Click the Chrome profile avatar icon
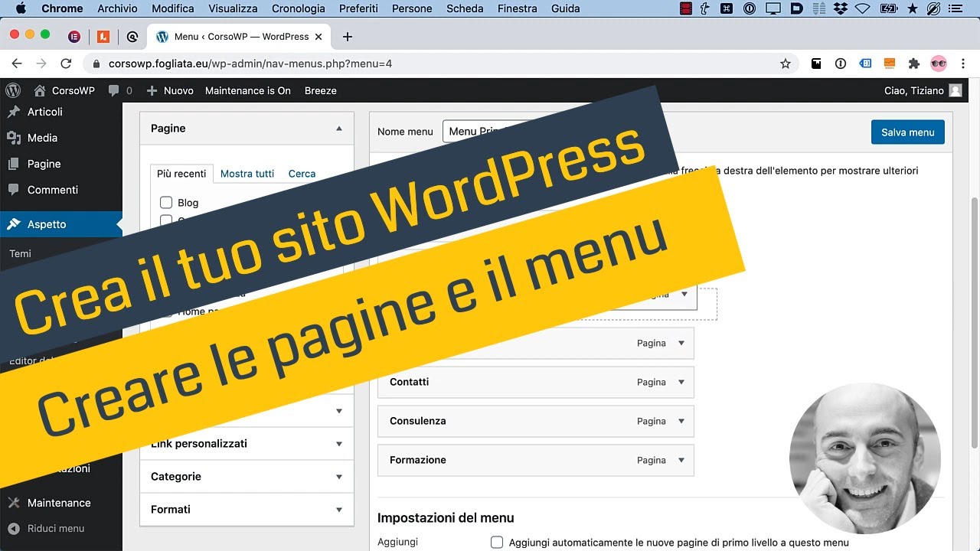Screen dimensions: 980x551 tap(939, 64)
